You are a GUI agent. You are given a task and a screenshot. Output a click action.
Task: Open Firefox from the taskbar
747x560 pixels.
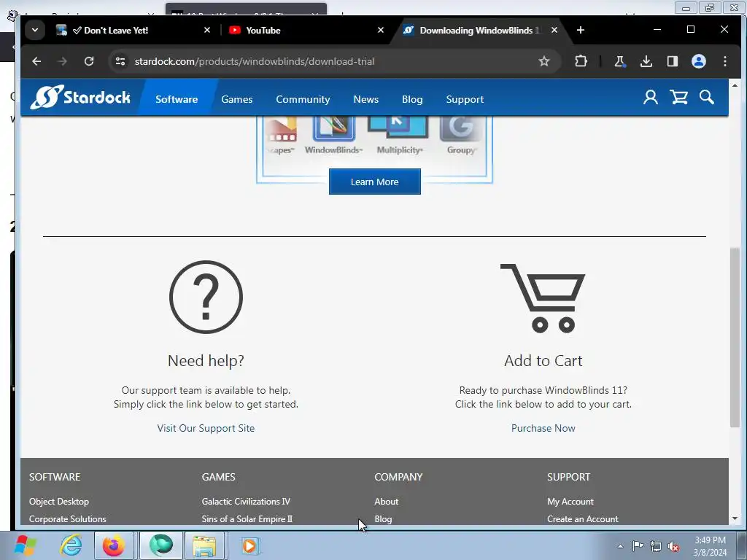pyautogui.click(x=114, y=545)
